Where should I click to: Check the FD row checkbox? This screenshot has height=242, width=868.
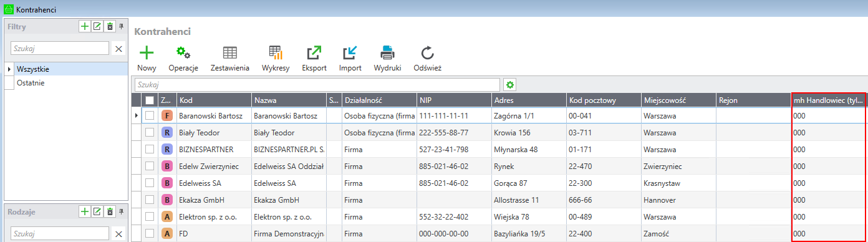(149, 233)
